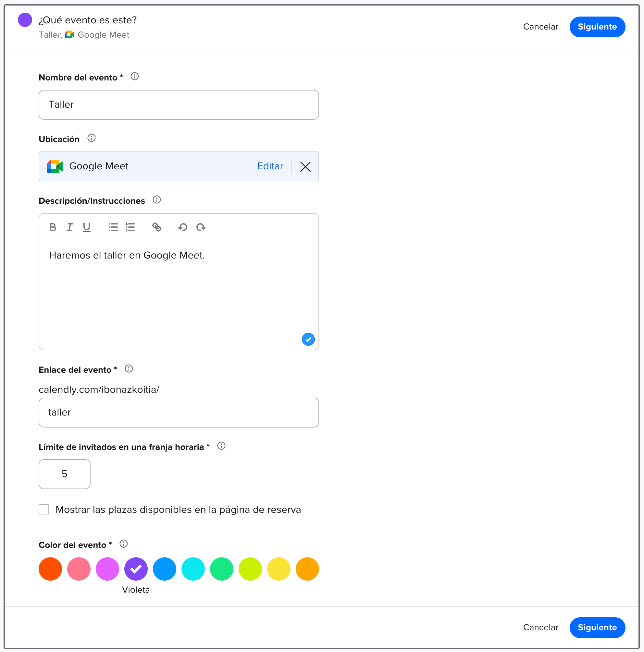Viewport: 644px width, 652px height.
Task: Enable Mostrar las plazas disponibles checkbox
Action: [x=44, y=509]
